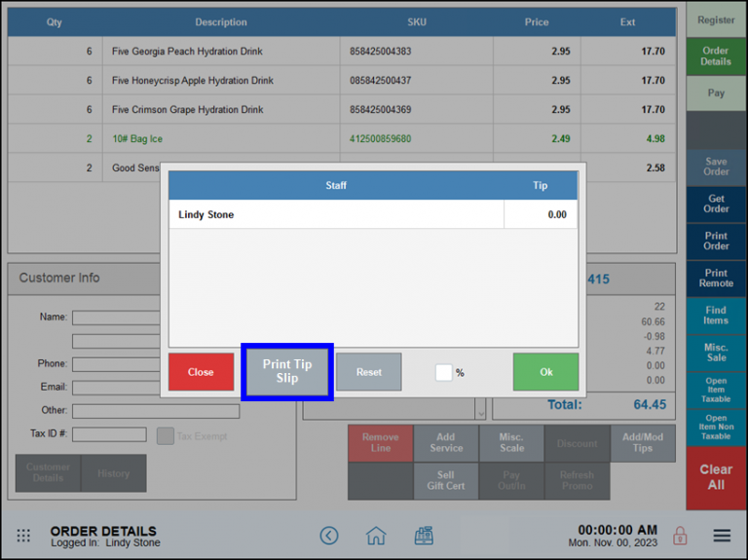Viewport: 748px width, 560px height.
Task: Check the Tax Exempt checkbox
Action: click(165, 435)
